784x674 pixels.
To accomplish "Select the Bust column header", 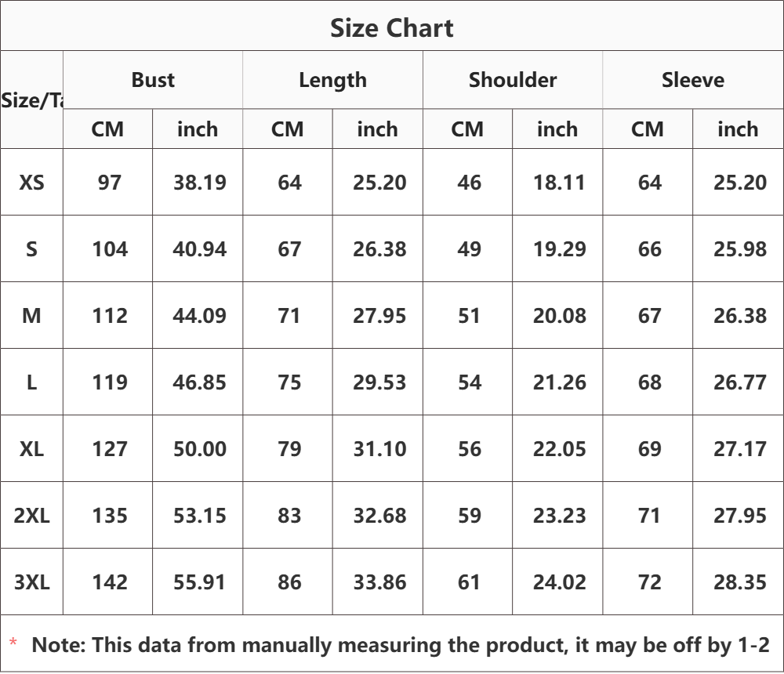I will 153,80.
